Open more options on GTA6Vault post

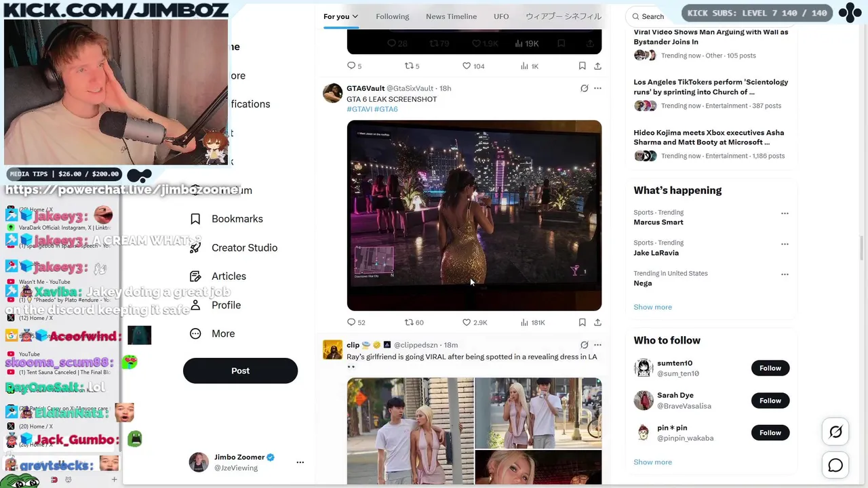[x=597, y=88]
